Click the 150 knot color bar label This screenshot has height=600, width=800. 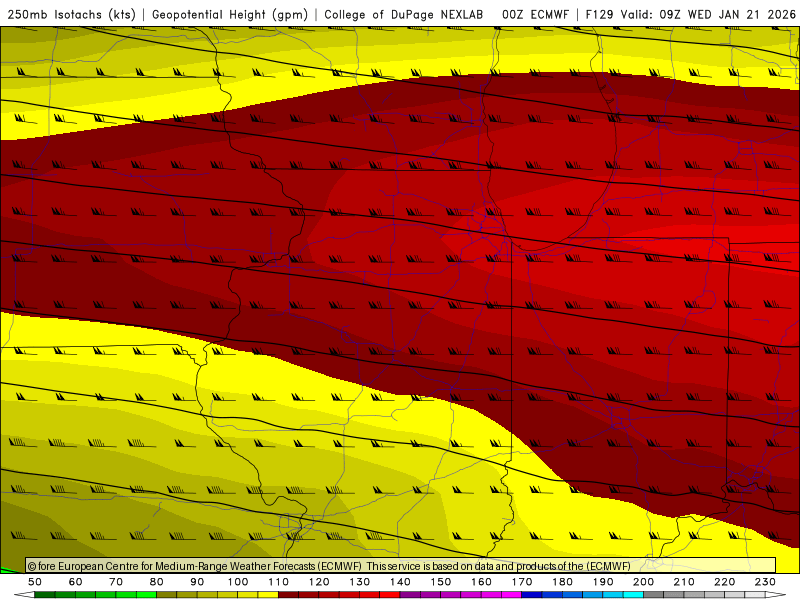pyautogui.click(x=441, y=582)
